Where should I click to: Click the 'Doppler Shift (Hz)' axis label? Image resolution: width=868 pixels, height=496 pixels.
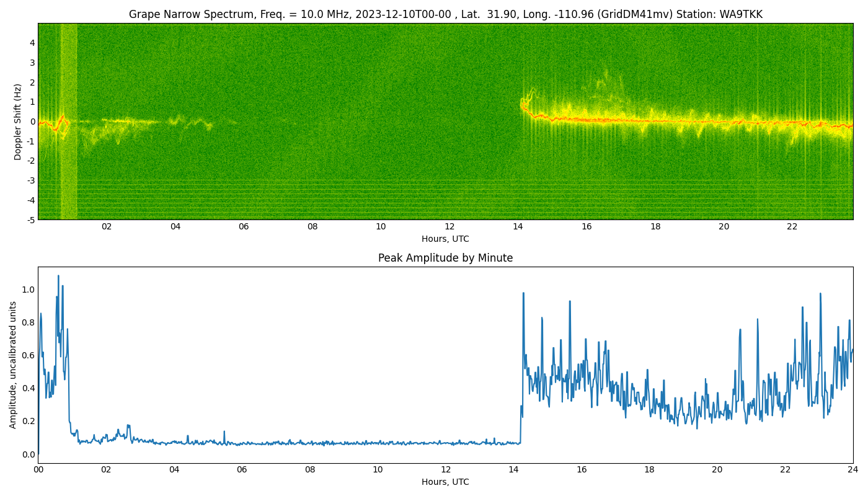pyautogui.click(x=18, y=122)
